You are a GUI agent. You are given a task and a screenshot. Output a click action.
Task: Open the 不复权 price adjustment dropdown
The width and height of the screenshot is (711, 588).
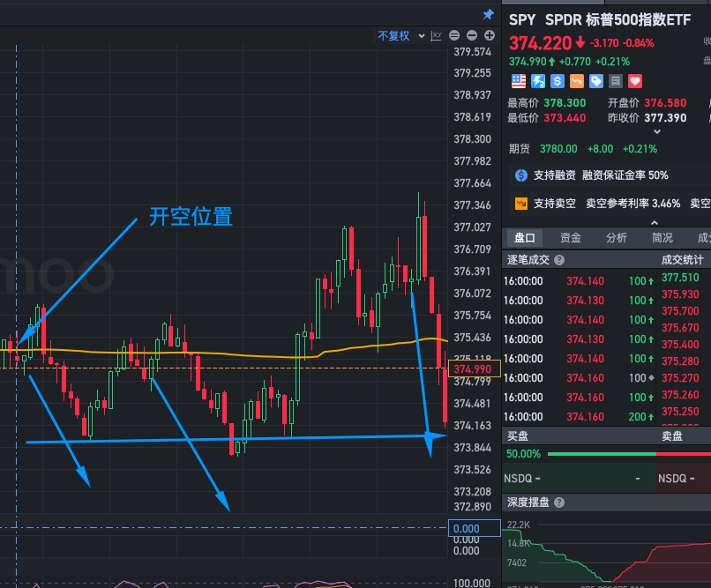[x=400, y=36]
